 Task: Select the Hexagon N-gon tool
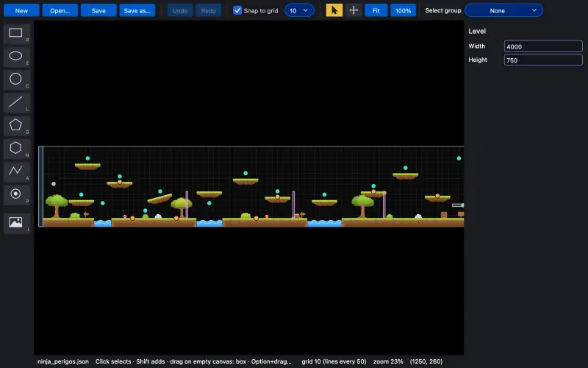[17, 149]
